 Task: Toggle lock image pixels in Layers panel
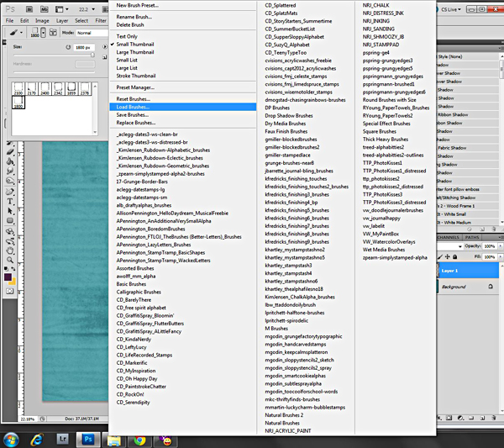click(440, 257)
